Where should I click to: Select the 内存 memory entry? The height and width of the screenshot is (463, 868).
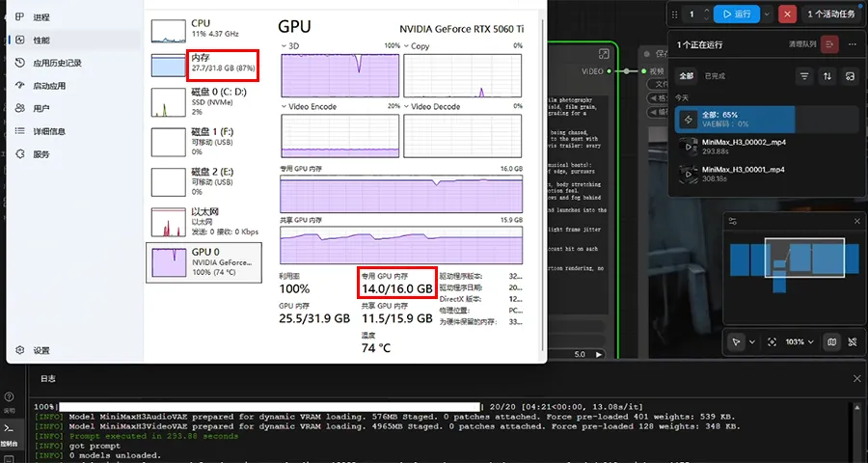(x=203, y=65)
